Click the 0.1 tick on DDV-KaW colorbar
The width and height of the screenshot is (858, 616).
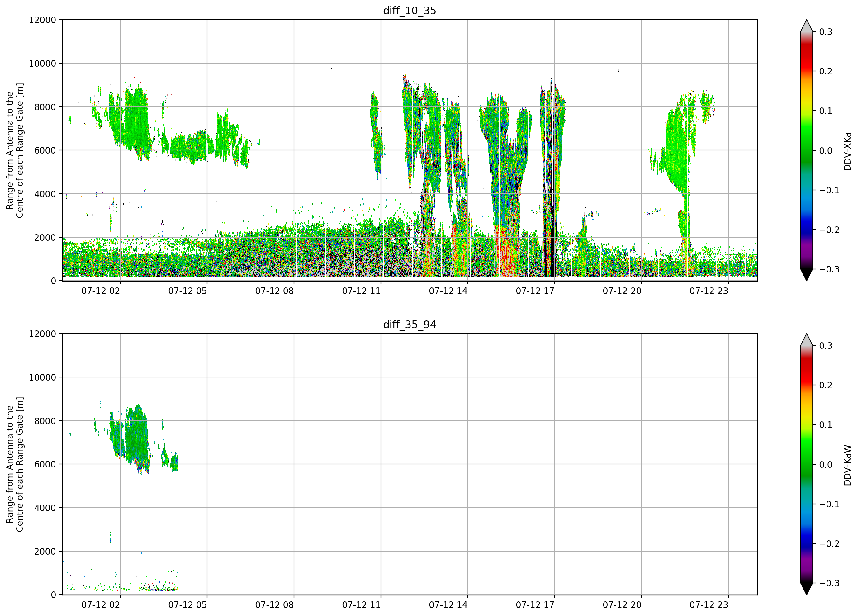(x=826, y=425)
